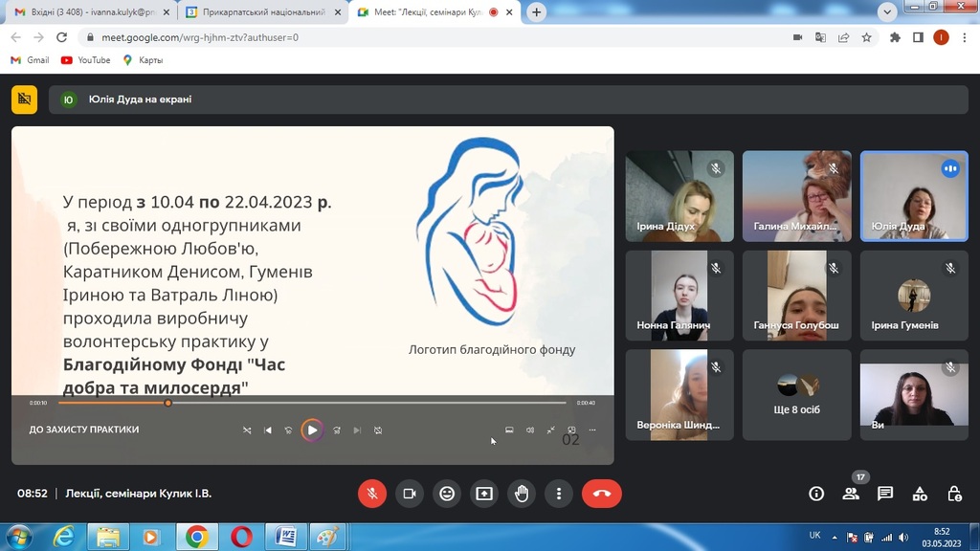This screenshot has height=551, width=980.
Task: Raise your hand in the meeting
Action: pyautogui.click(x=522, y=494)
